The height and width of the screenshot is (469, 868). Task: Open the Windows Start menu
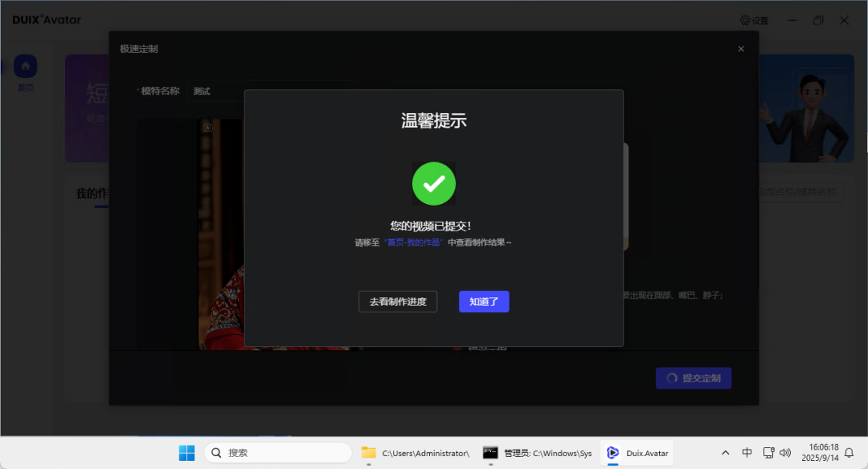(x=186, y=453)
